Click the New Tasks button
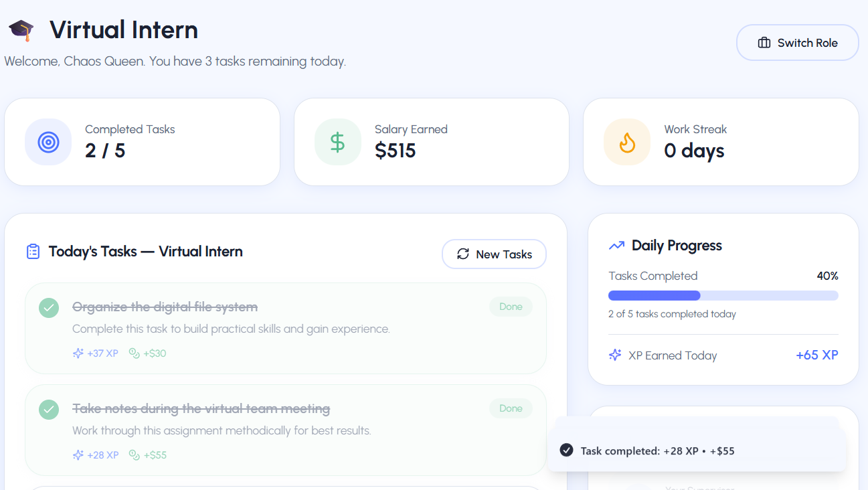The image size is (868, 490). coord(494,254)
